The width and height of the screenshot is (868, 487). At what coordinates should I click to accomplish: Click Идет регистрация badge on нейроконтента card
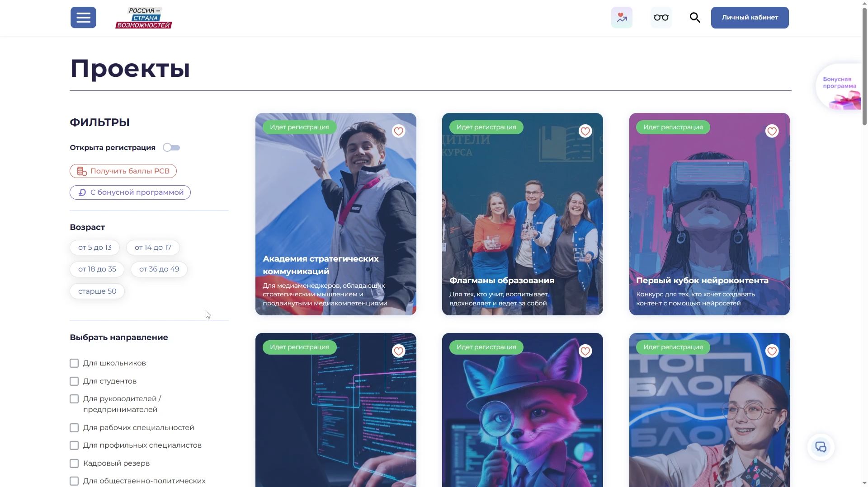(x=673, y=127)
